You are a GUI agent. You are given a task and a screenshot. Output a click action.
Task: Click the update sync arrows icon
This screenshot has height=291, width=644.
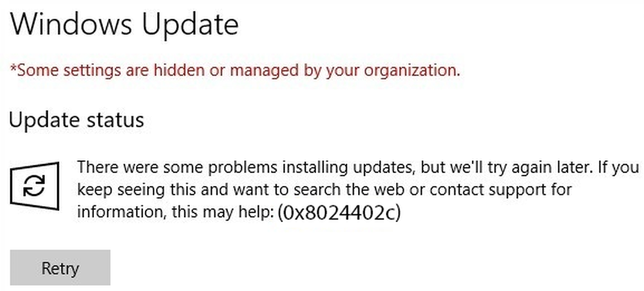click(35, 186)
